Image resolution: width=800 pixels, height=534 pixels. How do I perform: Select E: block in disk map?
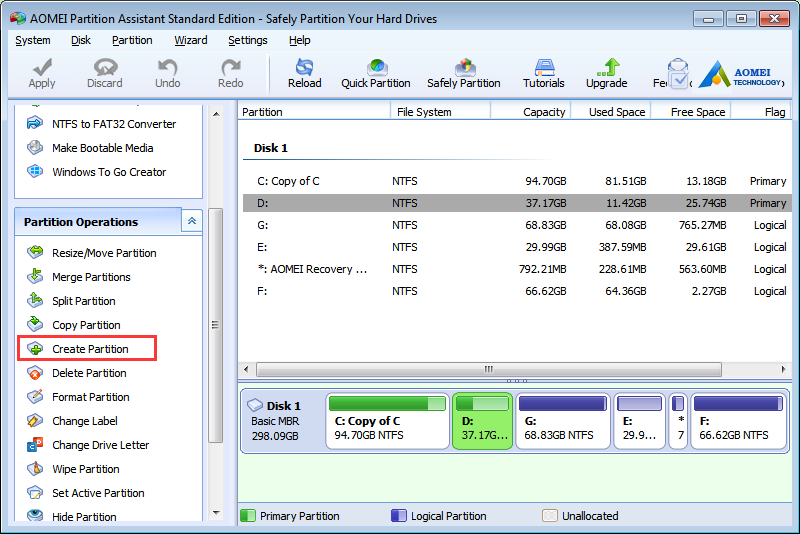tap(640, 421)
